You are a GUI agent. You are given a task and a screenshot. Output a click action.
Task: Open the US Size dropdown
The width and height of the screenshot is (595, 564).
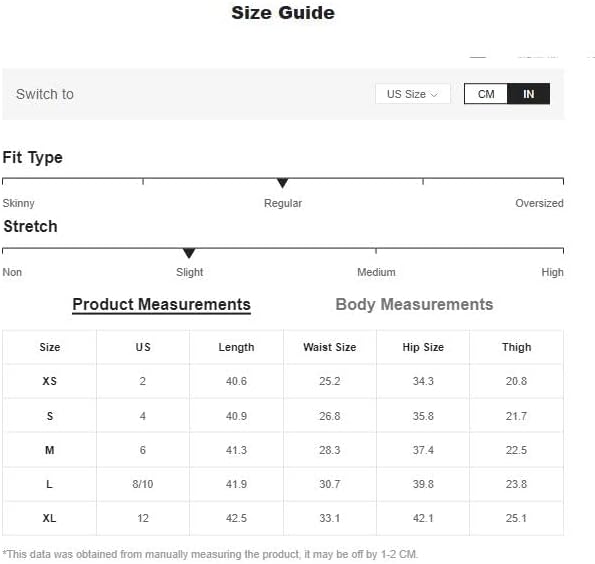(x=412, y=94)
